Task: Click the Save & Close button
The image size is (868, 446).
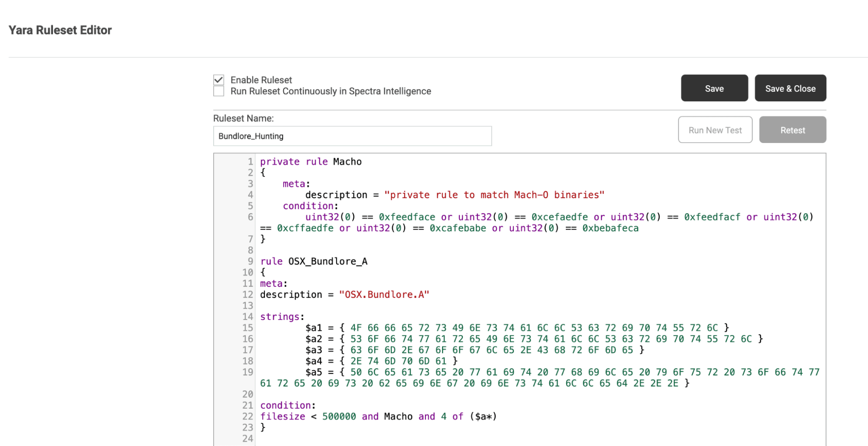Action: click(x=790, y=88)
